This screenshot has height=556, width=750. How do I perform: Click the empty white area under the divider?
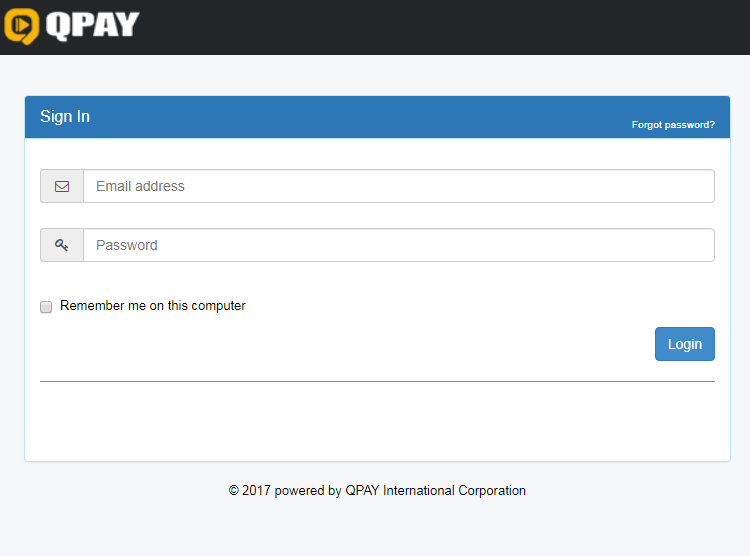(377, 420)
